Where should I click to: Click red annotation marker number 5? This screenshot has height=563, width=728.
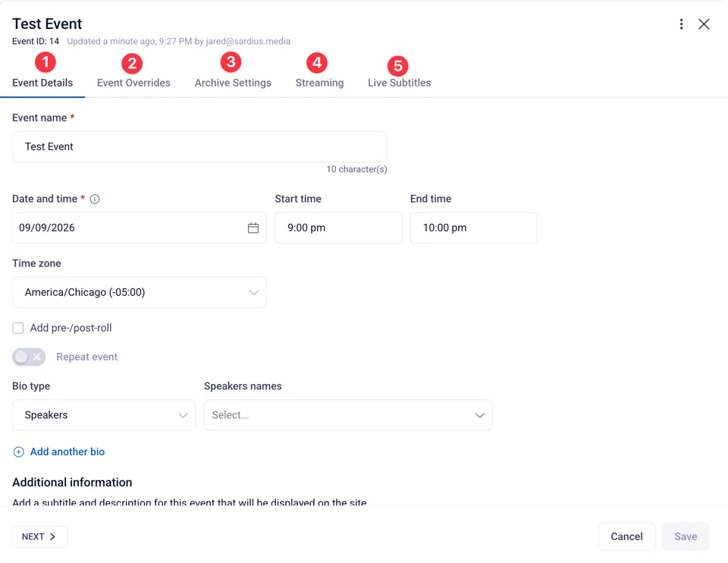coord(398,66)
